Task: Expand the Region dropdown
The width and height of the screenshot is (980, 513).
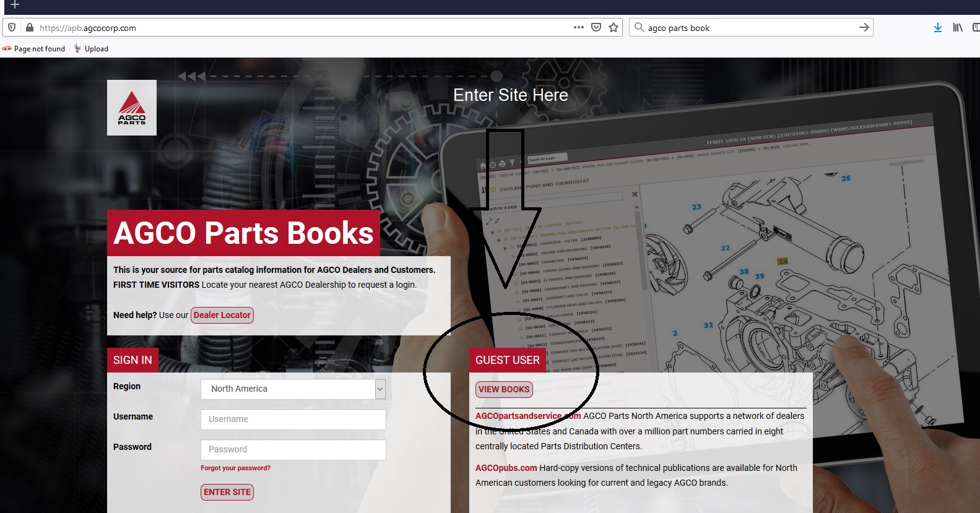Action: (380, 389)
